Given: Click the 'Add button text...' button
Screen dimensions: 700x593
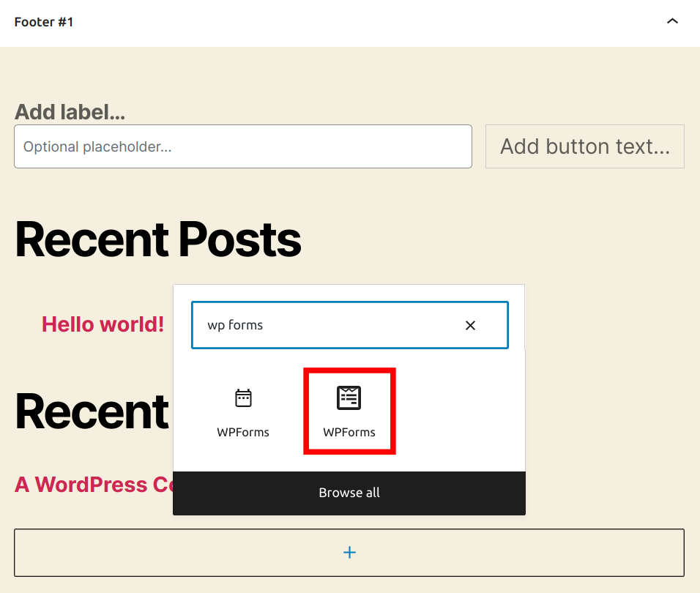Looking at the screenshot, I should 585,146.
